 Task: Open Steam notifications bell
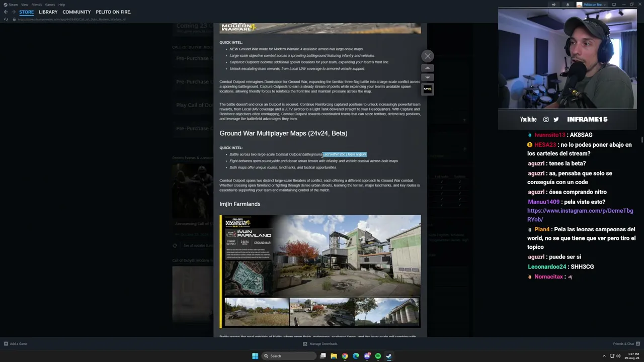568,5
